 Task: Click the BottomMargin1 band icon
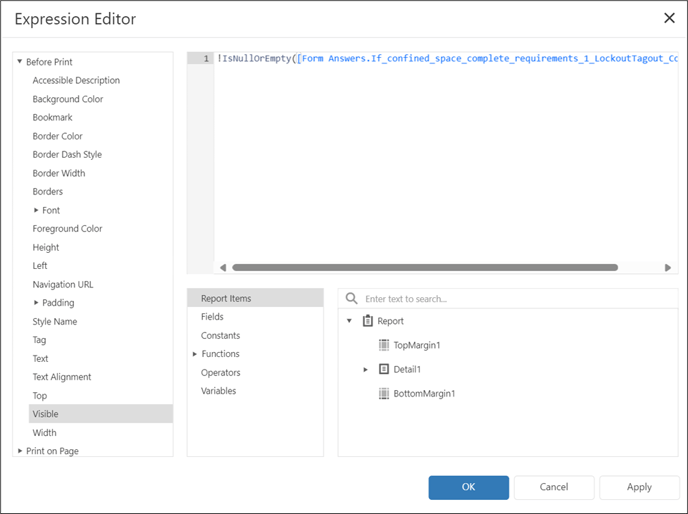click(384, 393)
